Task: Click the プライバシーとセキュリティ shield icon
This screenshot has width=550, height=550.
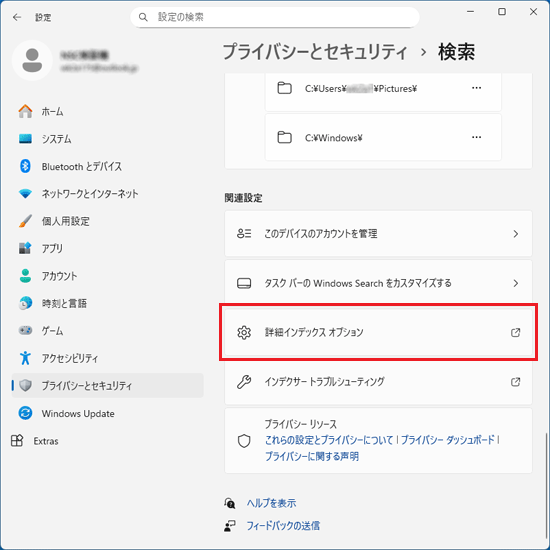Action: [25, 385]
